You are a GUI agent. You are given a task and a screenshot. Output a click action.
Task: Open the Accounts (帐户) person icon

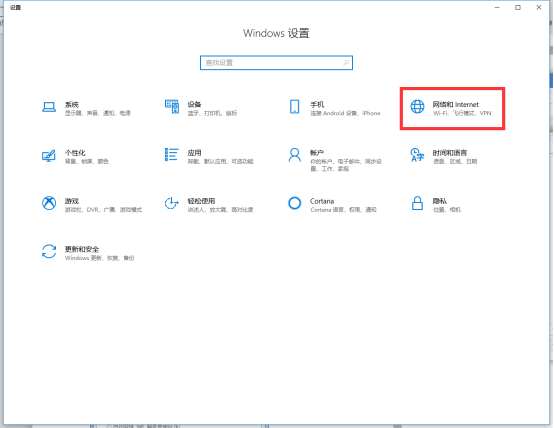[x=295, y=155]
